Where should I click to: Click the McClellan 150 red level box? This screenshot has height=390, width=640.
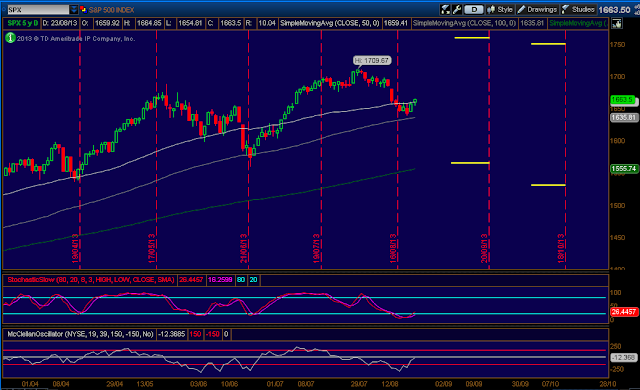coord(196,334)
